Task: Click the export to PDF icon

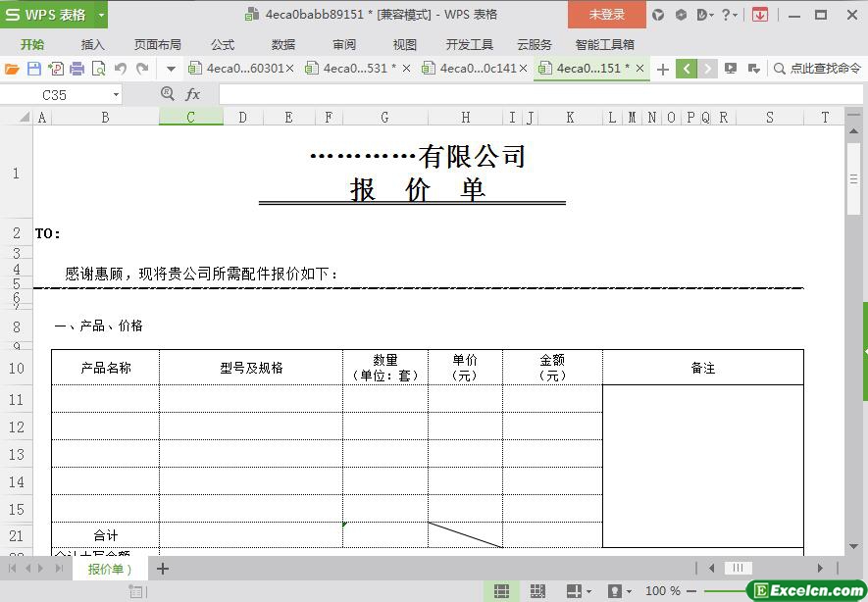Action: 56,69
